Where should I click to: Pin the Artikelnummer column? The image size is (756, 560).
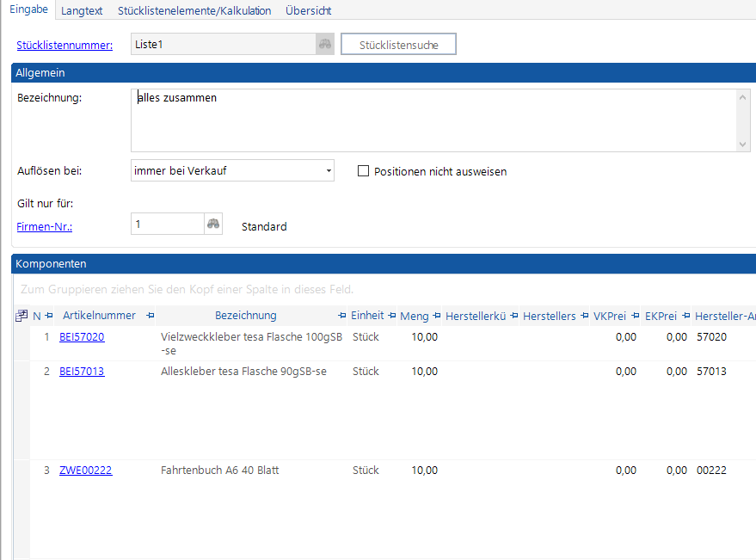(150, 316)
